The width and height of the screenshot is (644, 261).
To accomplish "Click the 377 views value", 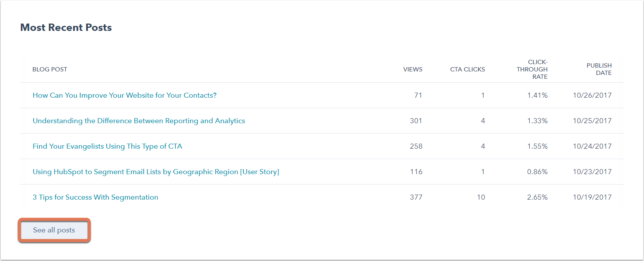I will point(416,197).
